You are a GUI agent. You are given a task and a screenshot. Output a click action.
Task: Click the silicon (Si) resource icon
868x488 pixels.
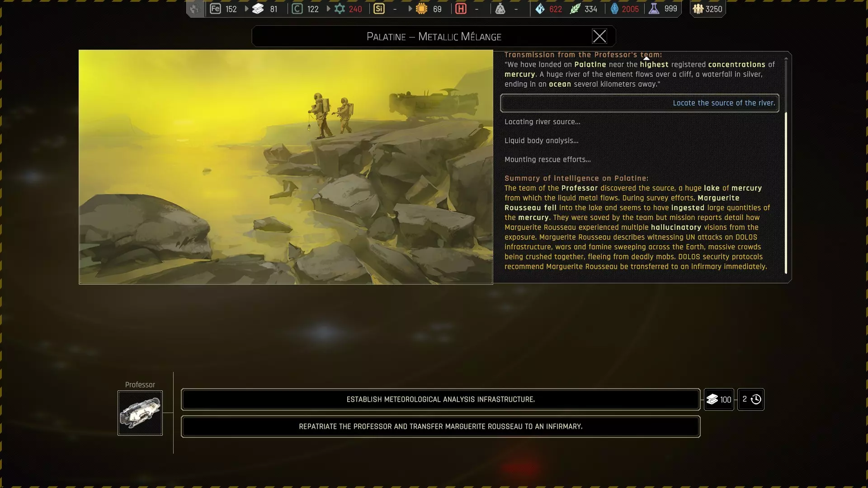[x=379, y=9]
